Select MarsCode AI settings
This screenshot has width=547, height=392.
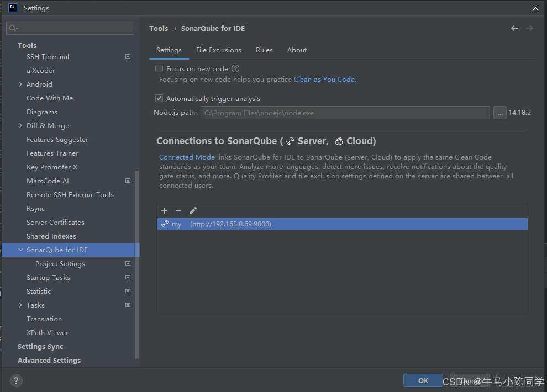[x=48, y=181]
